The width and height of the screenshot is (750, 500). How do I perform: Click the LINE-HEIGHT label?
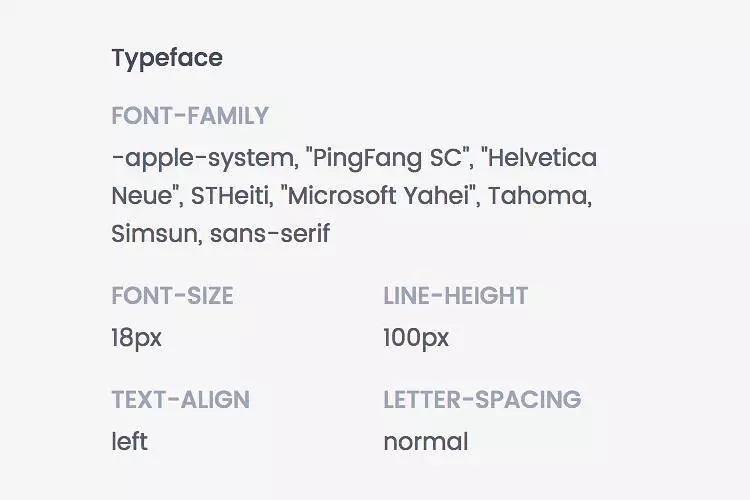[x=455, y=296]
